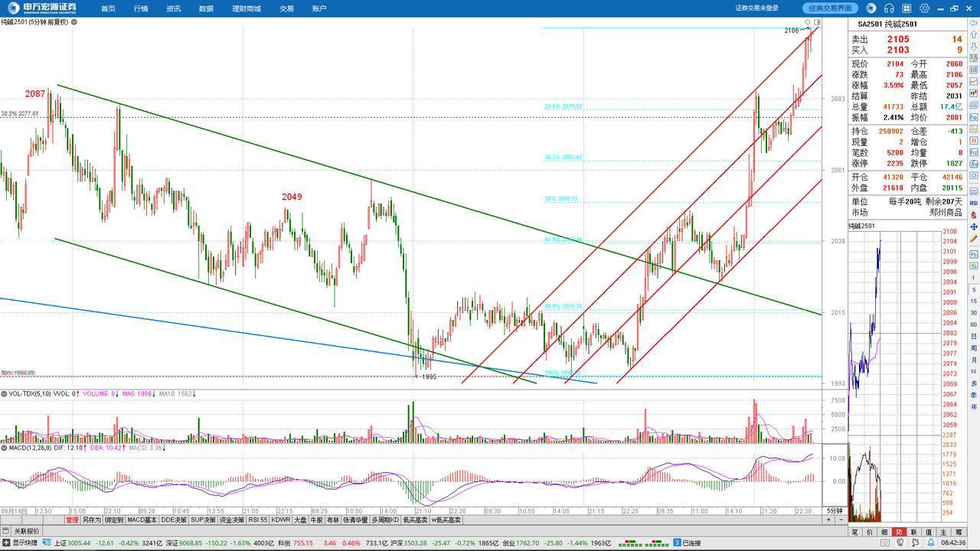The image size is (980, 551).
Task: Select the 日 daily period in sidebar
Action: [x=973, y=336]
